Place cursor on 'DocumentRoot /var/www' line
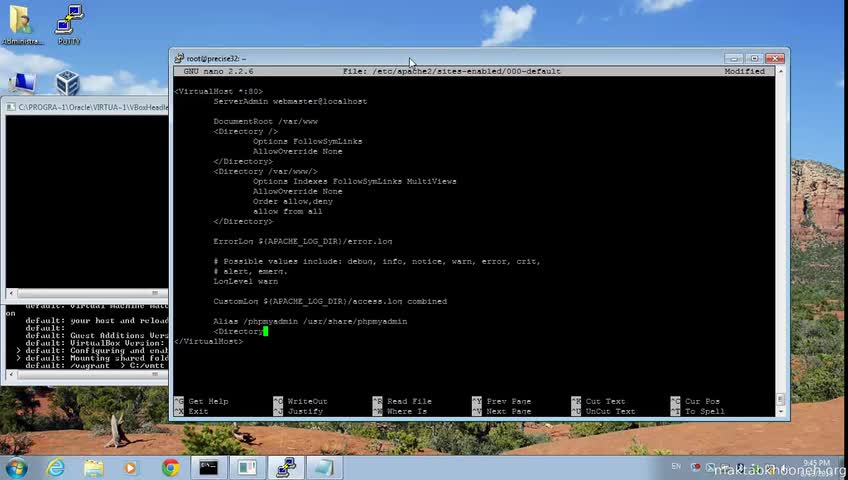 [x=266, y=122]
